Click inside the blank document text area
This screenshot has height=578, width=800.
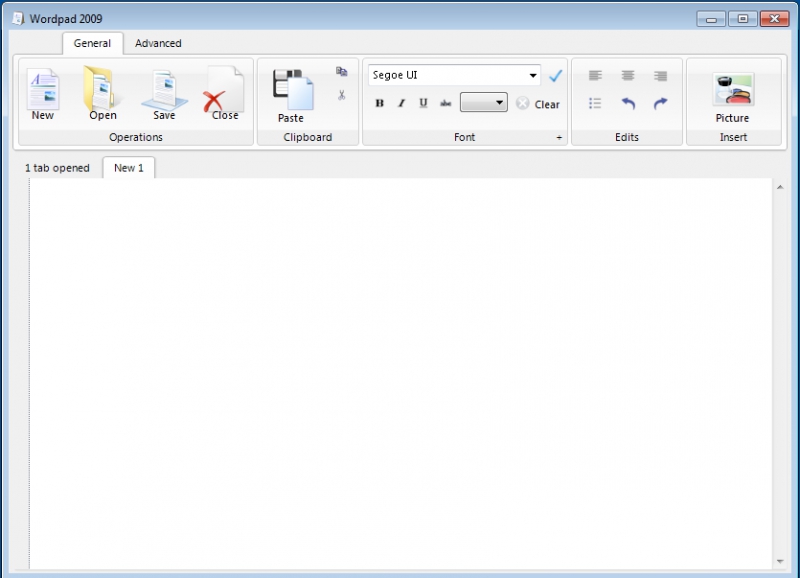click(x=400, y=370)
